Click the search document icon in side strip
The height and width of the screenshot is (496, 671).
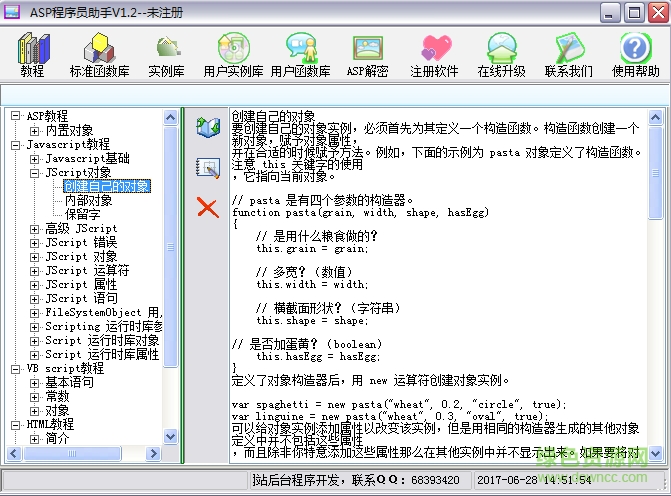coord(208,167)
